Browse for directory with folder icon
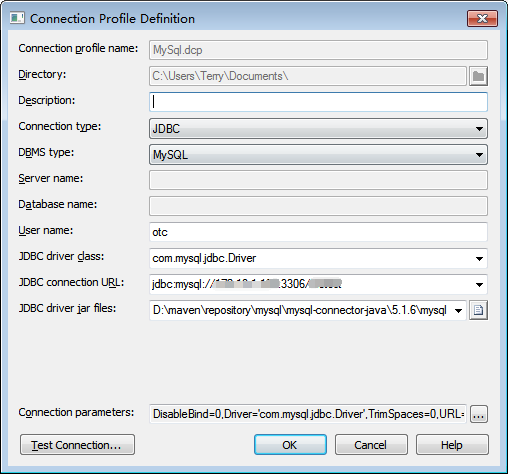This screenshot has height=474, width=508. pyautogui.click(x=478, y=76)
